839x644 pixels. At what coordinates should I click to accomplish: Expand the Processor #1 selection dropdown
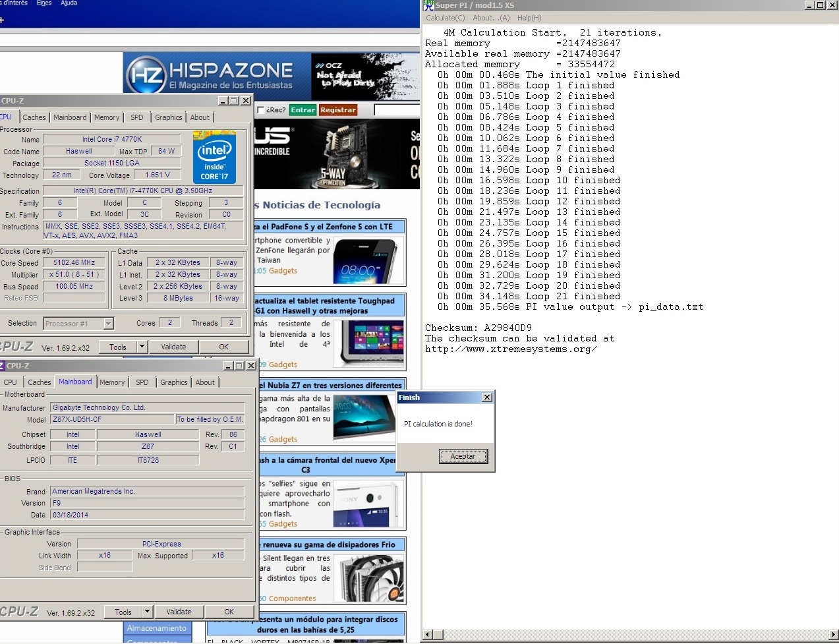108,324
